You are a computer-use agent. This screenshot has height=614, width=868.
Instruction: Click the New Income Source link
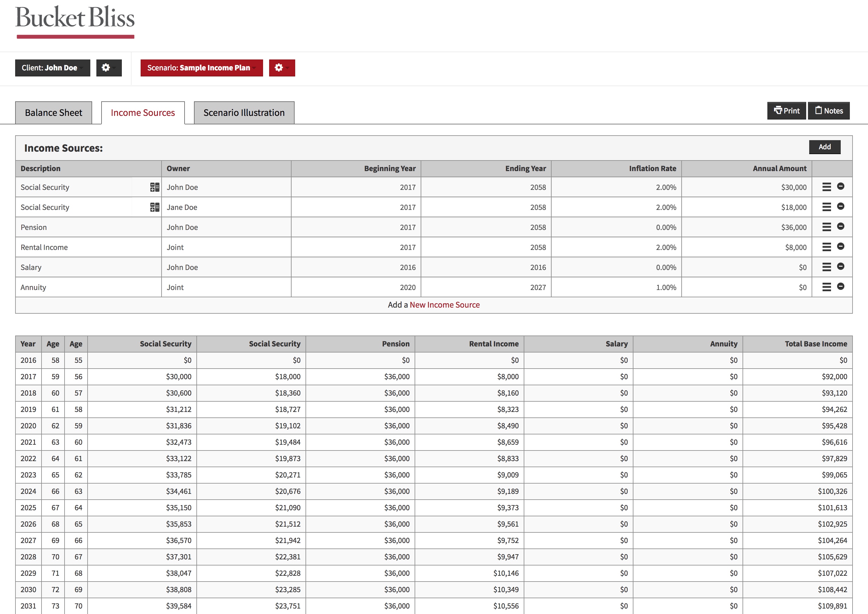point(445,305)
